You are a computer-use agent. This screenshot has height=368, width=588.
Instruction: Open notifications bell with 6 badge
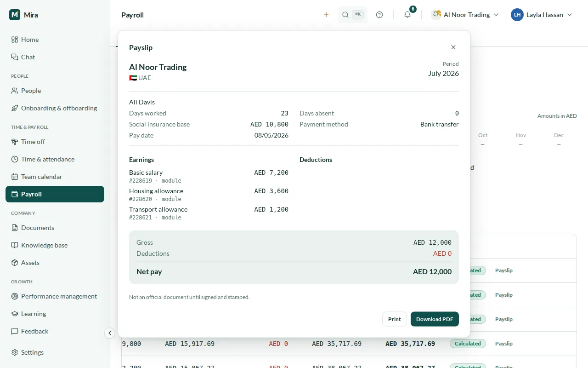coord(407,15)
